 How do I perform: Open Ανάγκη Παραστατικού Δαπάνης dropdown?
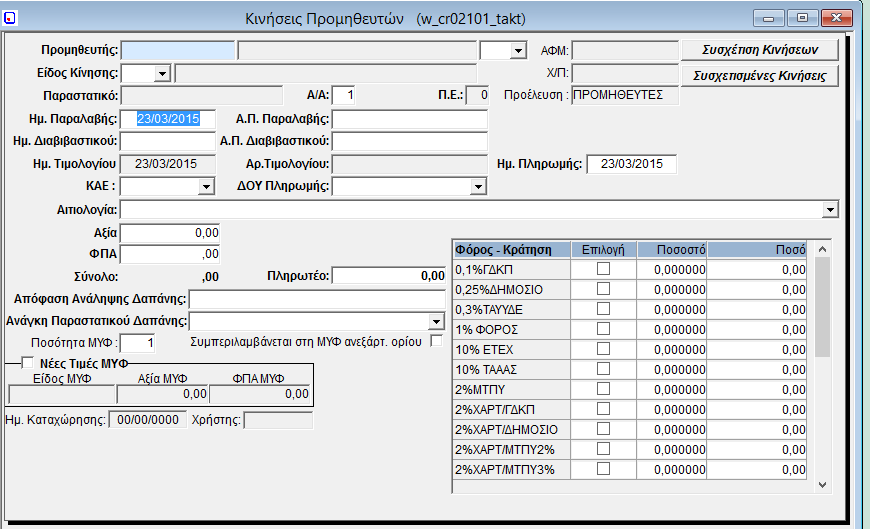tap(437, 321)
